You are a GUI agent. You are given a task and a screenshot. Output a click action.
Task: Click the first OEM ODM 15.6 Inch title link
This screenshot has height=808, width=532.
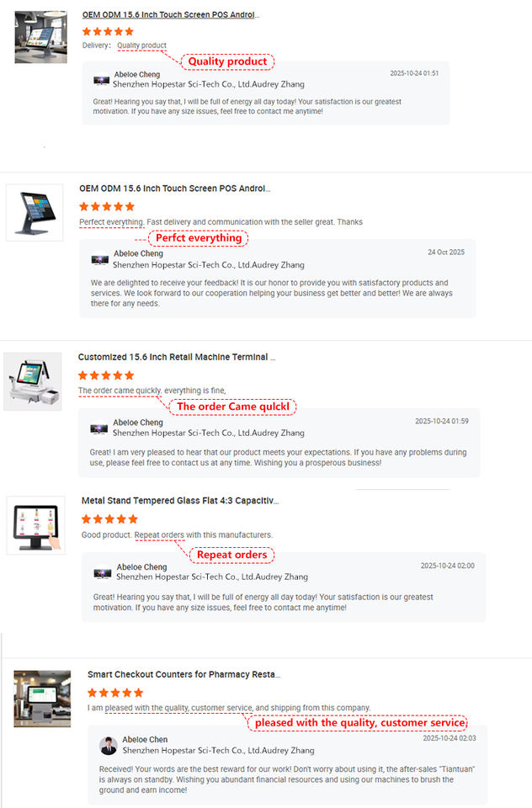(x=171, y=15)
